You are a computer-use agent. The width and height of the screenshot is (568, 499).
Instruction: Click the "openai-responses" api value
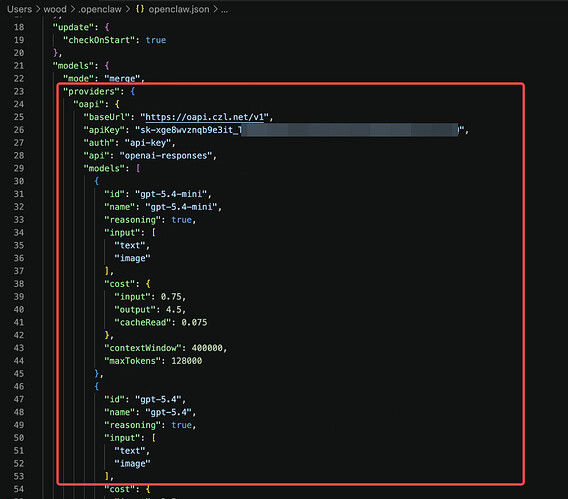pyautogui.click(x=166, y=156)
